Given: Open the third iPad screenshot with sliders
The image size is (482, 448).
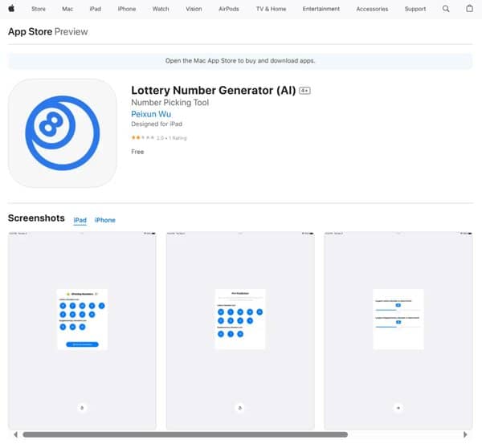Looking at the screenshot, I should pos(398,331).
